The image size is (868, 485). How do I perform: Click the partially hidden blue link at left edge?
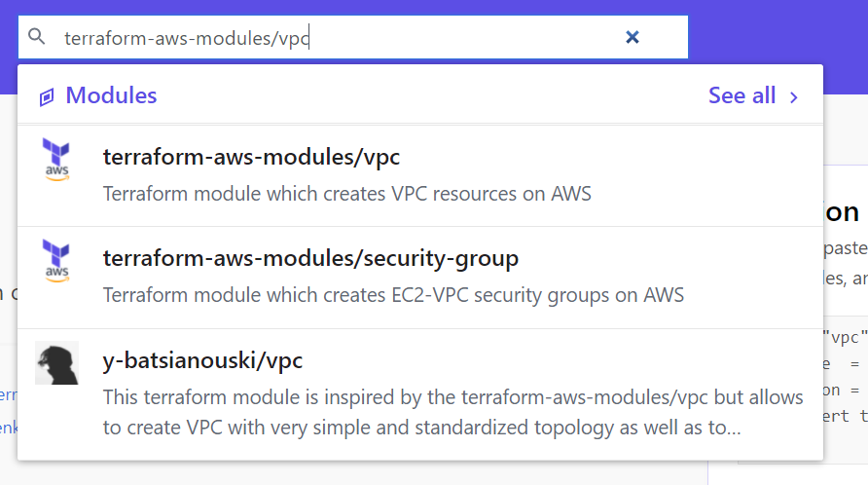[x=8, y=394]
